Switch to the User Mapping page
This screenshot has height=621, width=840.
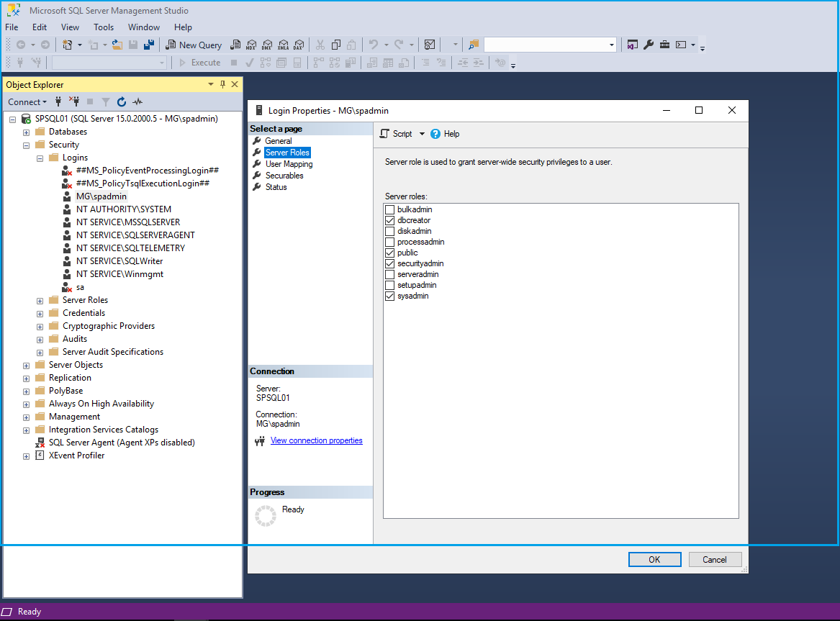[289, 164]
